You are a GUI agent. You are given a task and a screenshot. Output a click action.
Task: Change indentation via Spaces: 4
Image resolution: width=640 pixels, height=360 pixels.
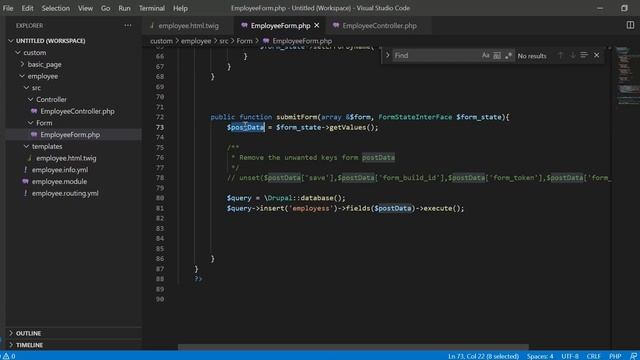click(540, 356)
